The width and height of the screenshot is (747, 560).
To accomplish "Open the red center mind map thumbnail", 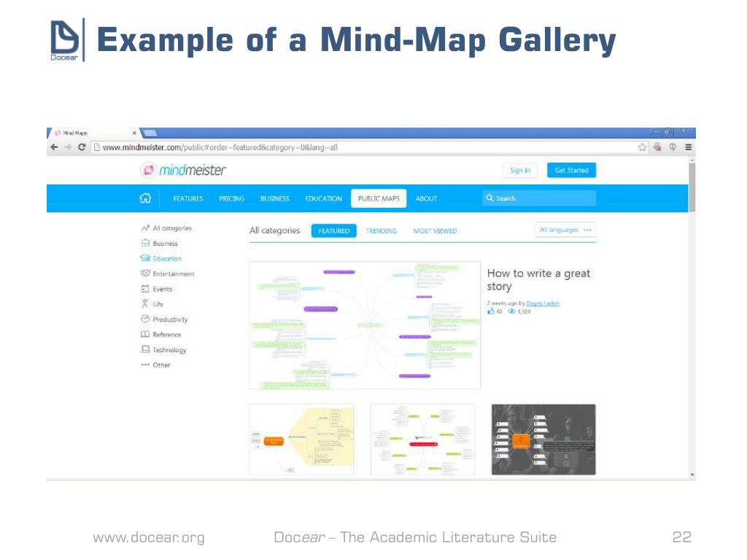I will [422, 440].
